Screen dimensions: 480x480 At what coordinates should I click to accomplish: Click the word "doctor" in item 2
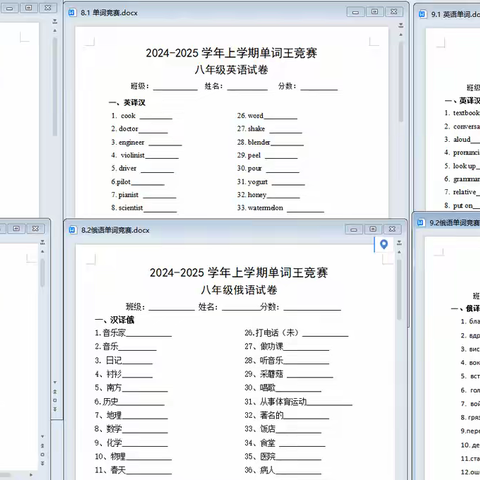click(x=128, y=129)
